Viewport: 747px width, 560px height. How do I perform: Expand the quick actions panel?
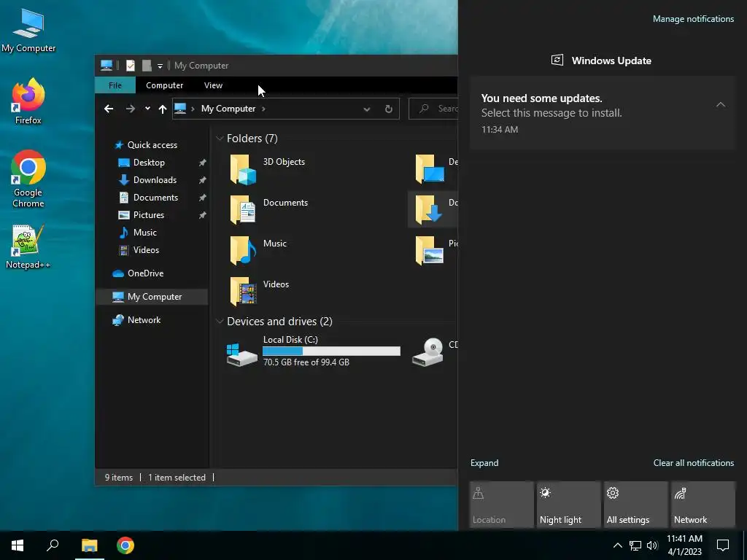[484, 463]
